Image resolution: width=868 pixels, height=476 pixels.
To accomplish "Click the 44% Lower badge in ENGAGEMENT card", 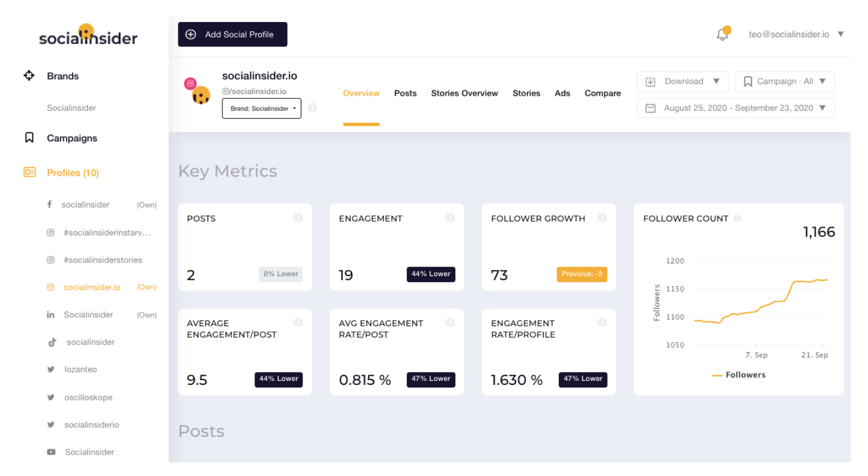I will [431, 274].
